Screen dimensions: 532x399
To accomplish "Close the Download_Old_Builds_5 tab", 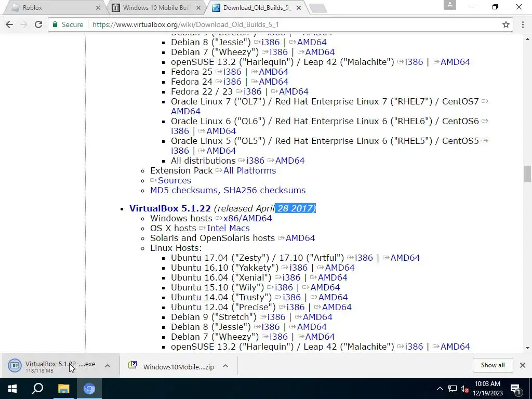I will tap(299, 7).
